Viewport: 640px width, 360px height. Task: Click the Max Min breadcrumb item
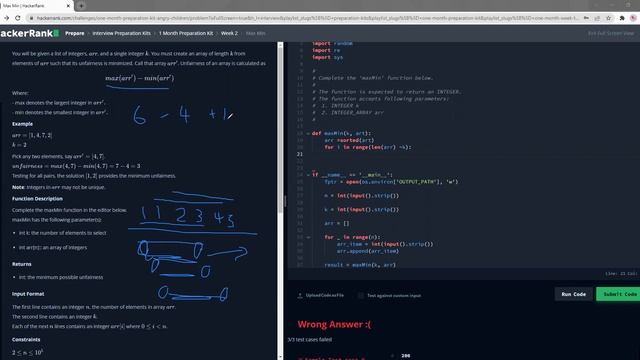click(x=256, y=33)
